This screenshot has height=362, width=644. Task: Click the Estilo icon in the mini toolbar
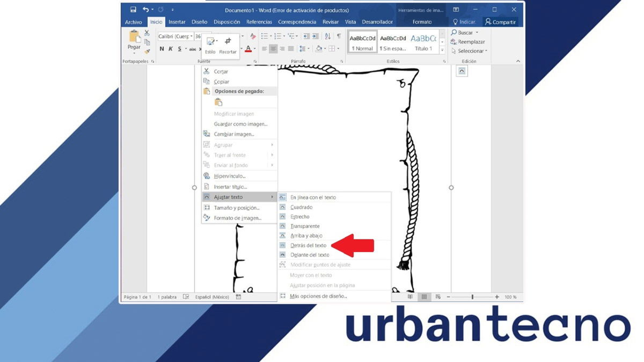(x=211, y=41)
